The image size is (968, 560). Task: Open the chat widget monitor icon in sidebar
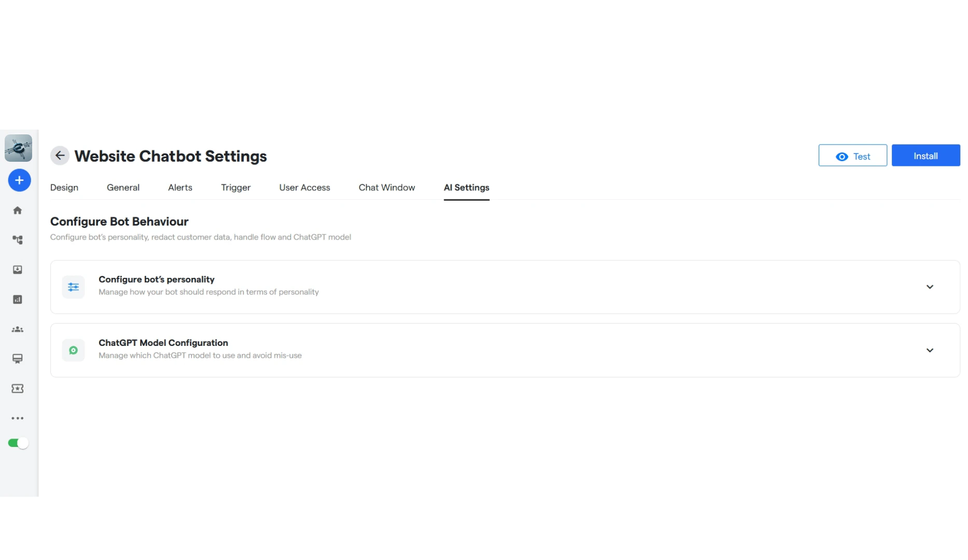[x=18, y=359]
